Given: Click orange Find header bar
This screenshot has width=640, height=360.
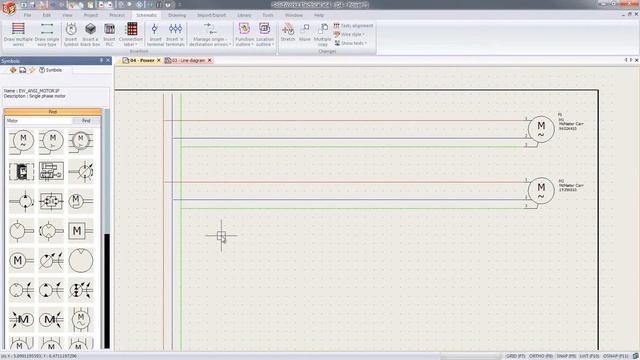Looking at the screenshot, I should pyautogui.click(x=53, y=112).
